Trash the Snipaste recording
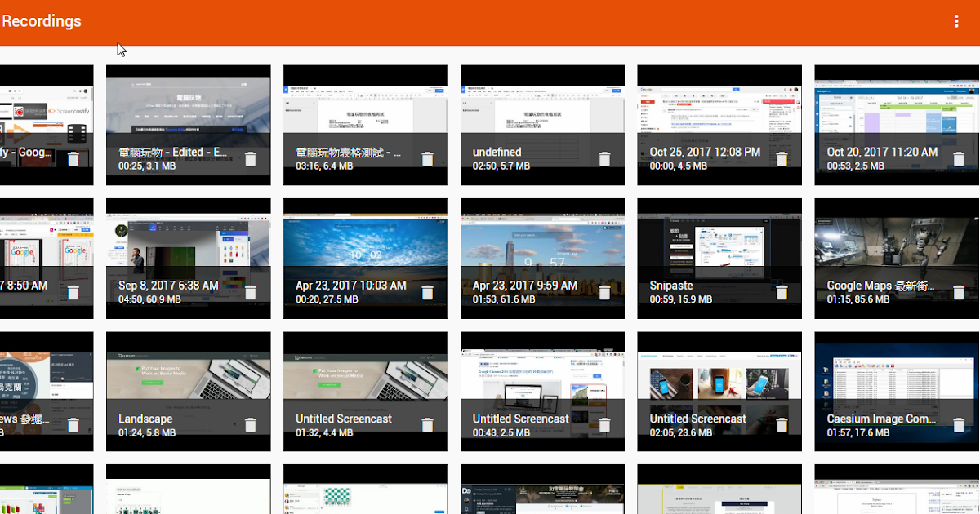980x514 pixels. point(782,292)
